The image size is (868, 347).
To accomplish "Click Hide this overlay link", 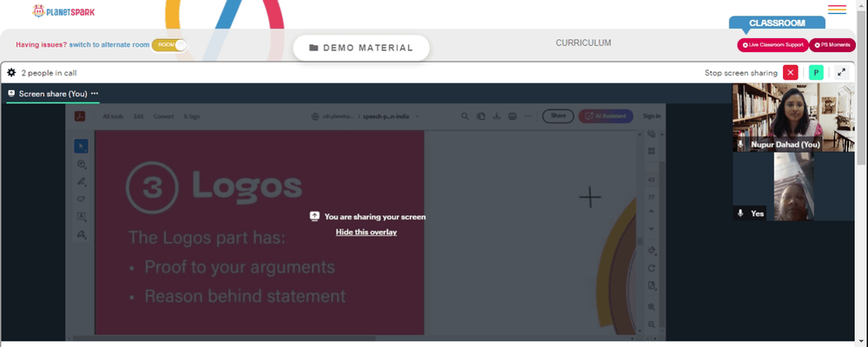I will [366, 232].
